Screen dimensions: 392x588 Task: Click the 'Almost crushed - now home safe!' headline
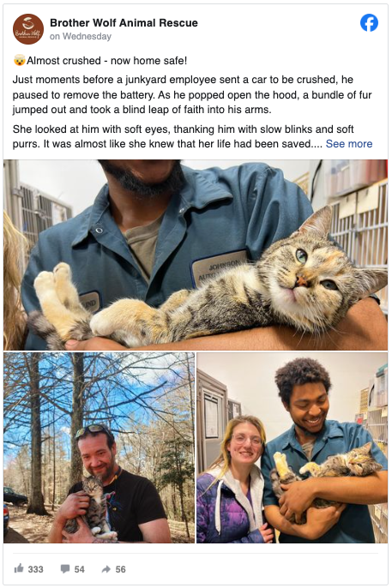[106, 60]
